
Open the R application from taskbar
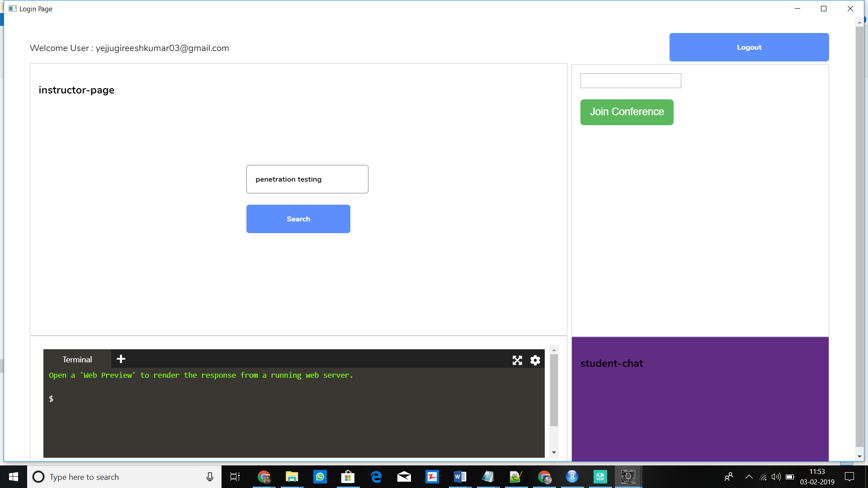572,477
